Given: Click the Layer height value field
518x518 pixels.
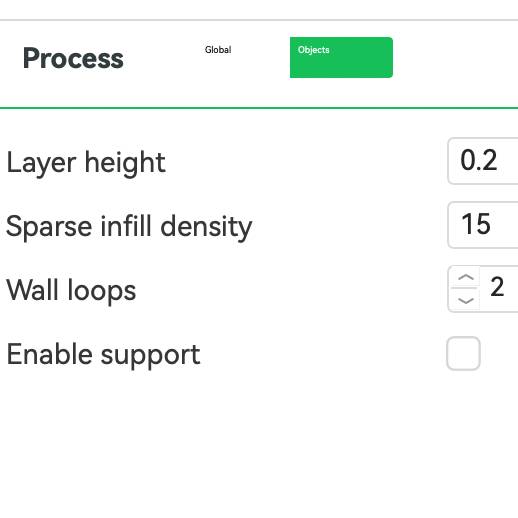Looking at the screenshot, I should point(483,161).
